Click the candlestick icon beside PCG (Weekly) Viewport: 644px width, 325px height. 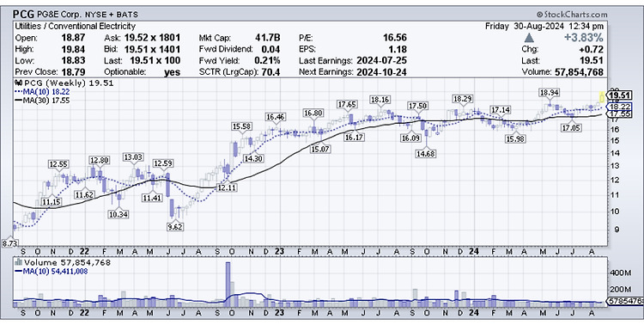pos(19,83)
